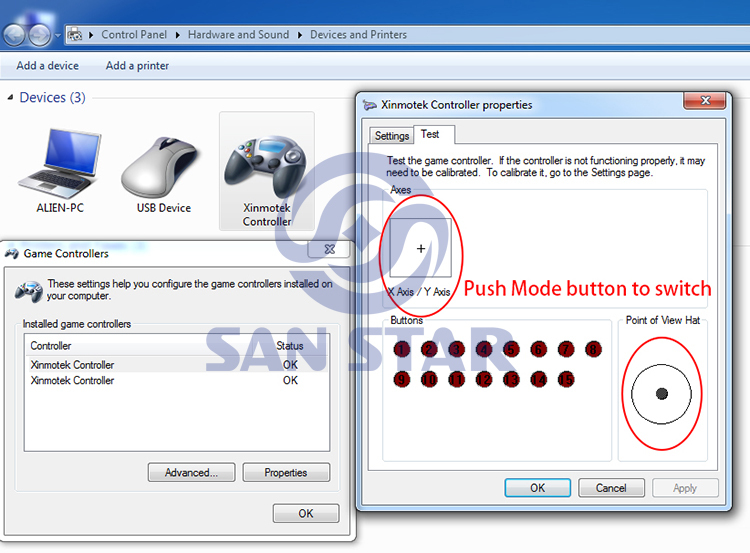The width and height of the screenshot is (750, 553).
Task: Close the Game Controllers window
Action: point(329,249)
